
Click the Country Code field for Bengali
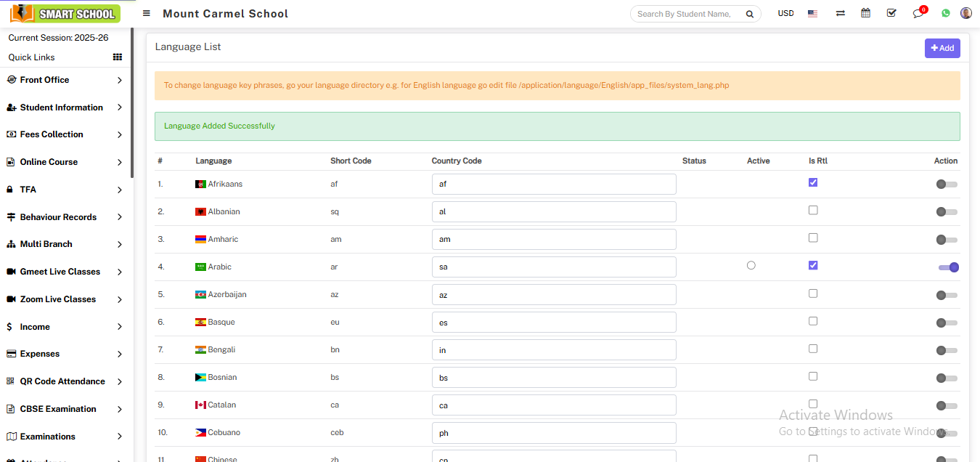point(553,350)
